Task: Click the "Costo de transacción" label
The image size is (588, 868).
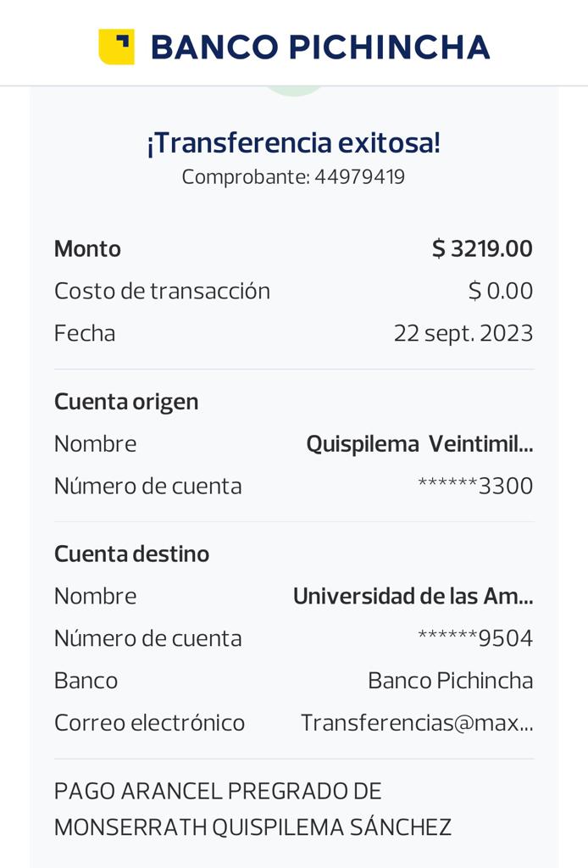Action: 162,292
